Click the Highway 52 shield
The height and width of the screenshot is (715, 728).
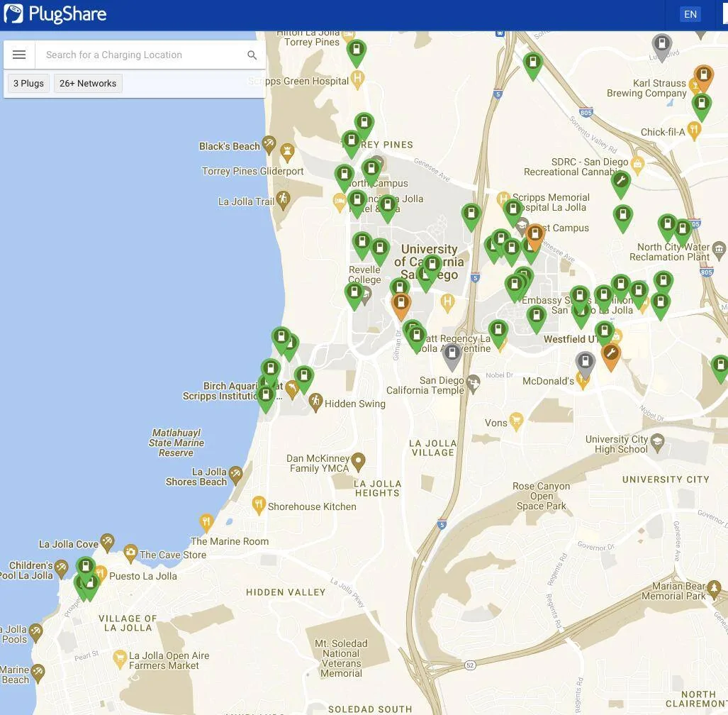click(470, 665)
